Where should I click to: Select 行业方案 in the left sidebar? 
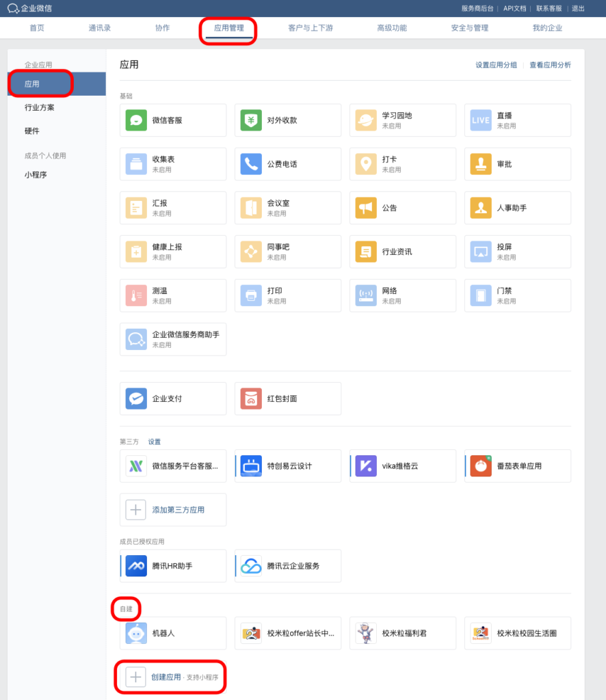[40, 107]
